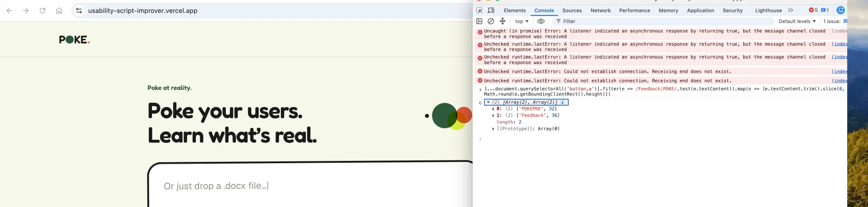Collapse the '(2) [Array(2), Array(2)]' result
868x207 pixels.
tap(488, 102)
